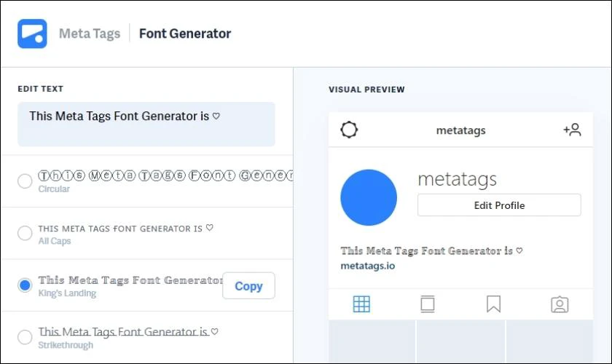Open the Font Generator header item

coord(185,33)
